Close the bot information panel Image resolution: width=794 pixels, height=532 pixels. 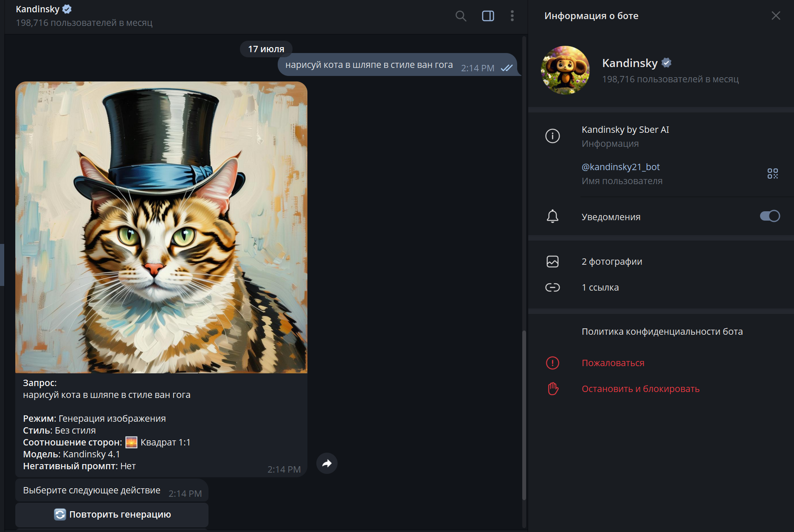click(776, 16)
